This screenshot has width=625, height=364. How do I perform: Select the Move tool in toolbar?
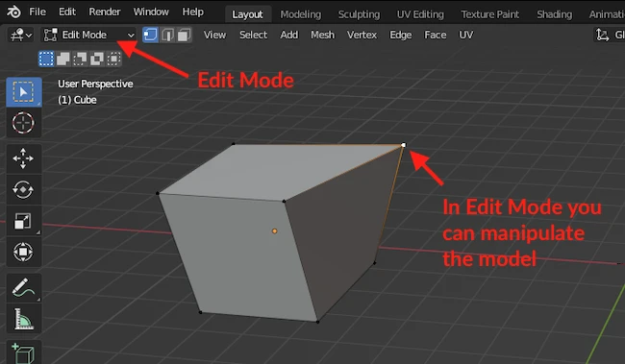point(23,158)
